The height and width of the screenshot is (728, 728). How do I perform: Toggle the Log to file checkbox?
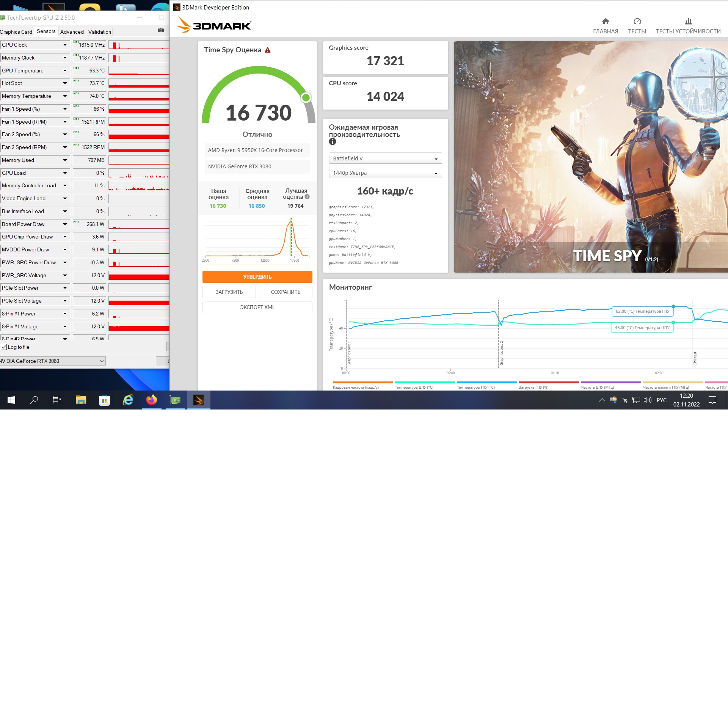pos(4,347)
